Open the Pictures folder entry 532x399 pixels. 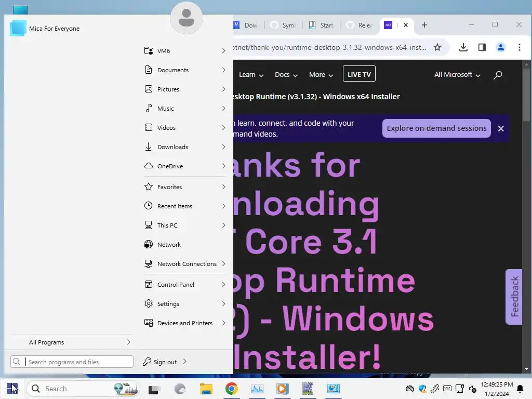[x=185, y=89]
